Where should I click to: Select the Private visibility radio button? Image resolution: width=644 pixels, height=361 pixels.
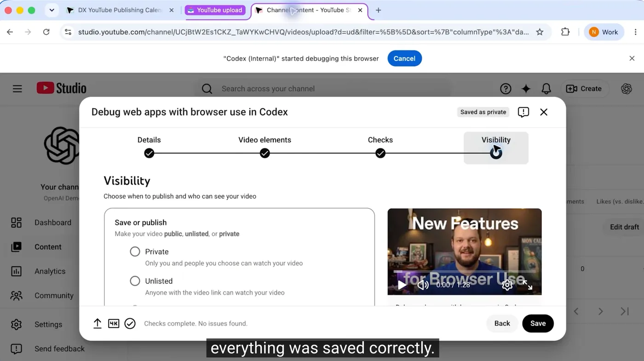click(x=135, y=252)
